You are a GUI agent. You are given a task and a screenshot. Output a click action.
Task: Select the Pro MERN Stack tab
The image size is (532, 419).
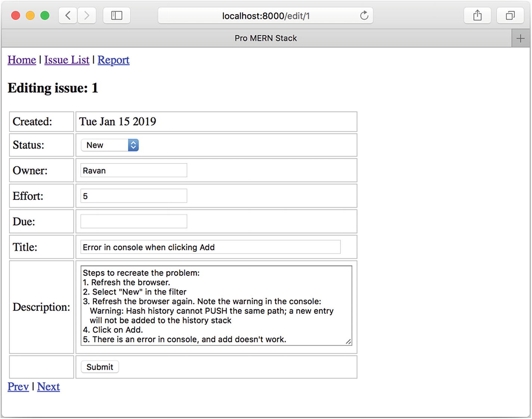[x=265, y=38]
